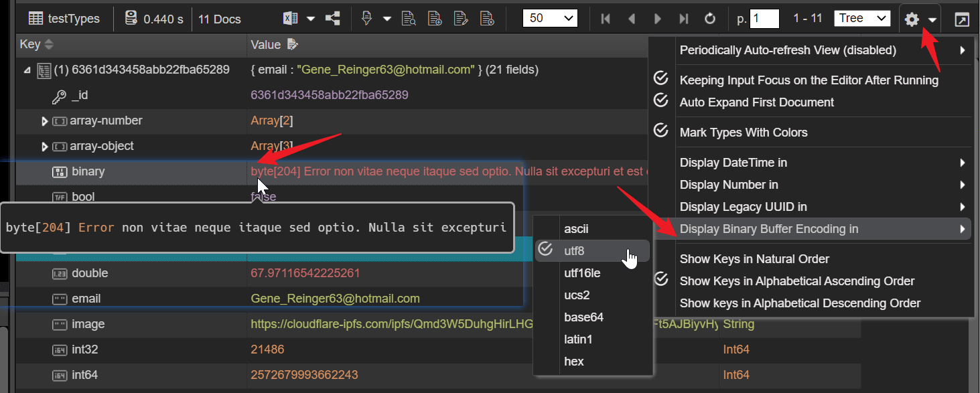Screen dimensions: 980x393
Task: Open the settings gear menu
Action: 912,19
